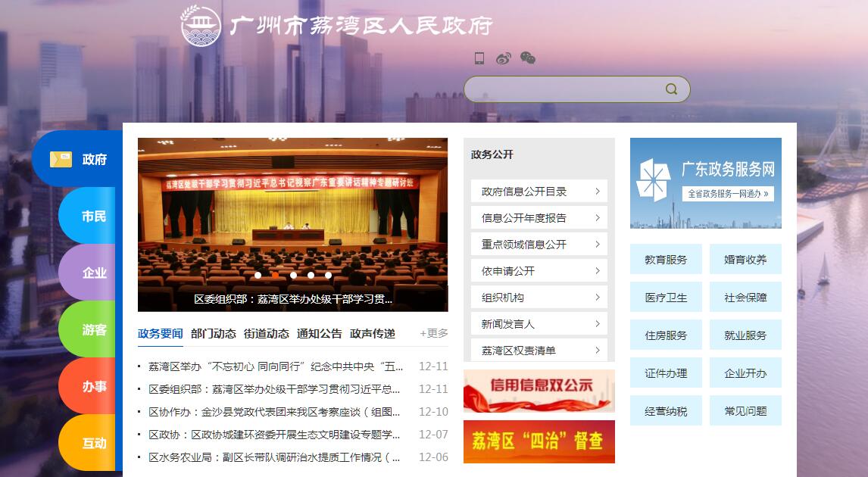Select the 游客 sidebar tab

[86, 330]
